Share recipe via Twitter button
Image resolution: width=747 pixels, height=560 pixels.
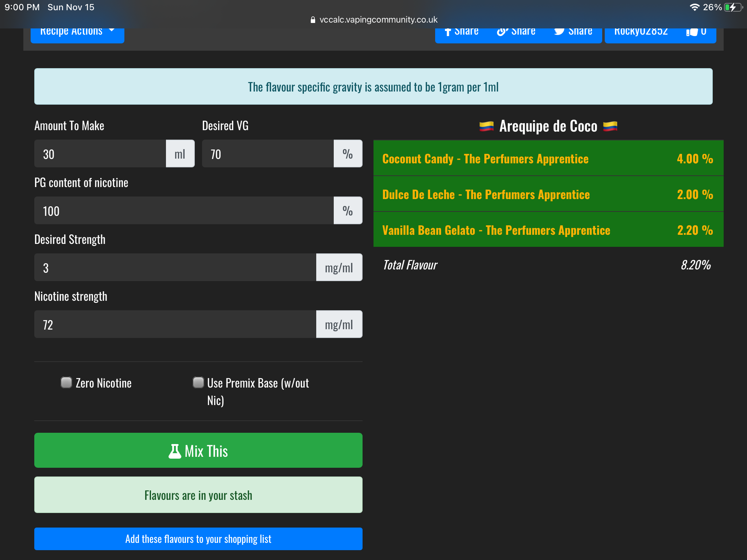pyautogui.click(x=573, y=35)
